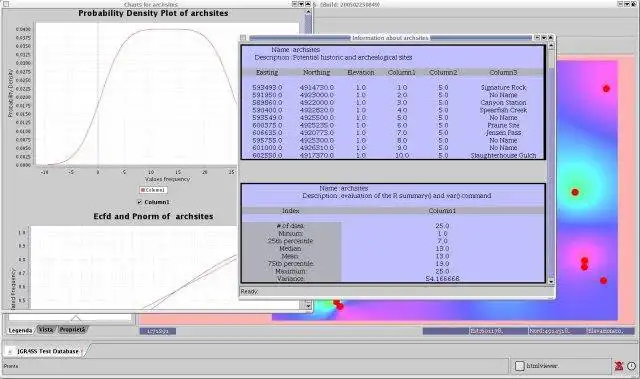Switch to the Vista tab
640x379 pixels.
46,330
